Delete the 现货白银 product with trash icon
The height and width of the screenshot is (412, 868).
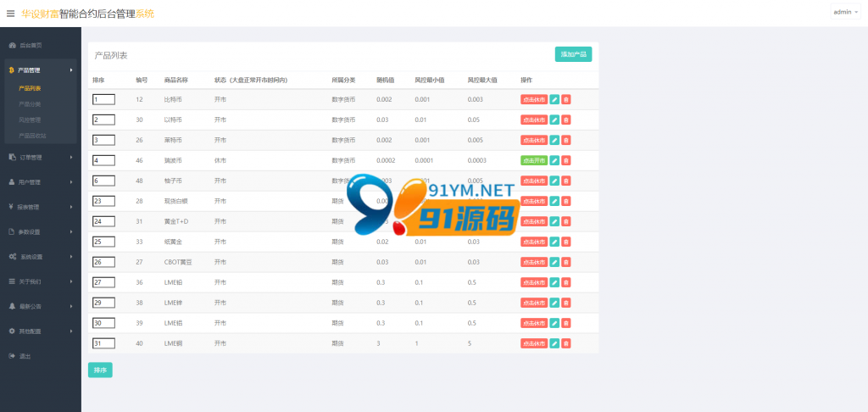tap(565, 201)
